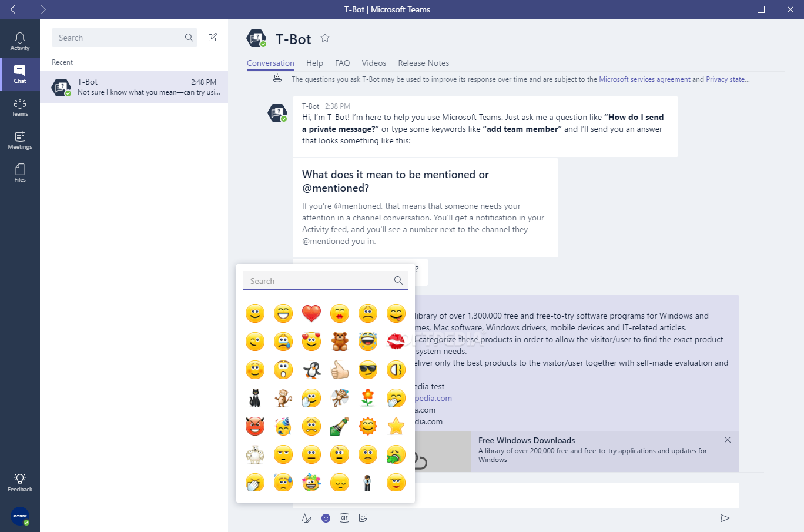Image resolution: width=804 pixels, height=532 pixels.
Task: Choose the red devil emoji
Action: (255, 426)
